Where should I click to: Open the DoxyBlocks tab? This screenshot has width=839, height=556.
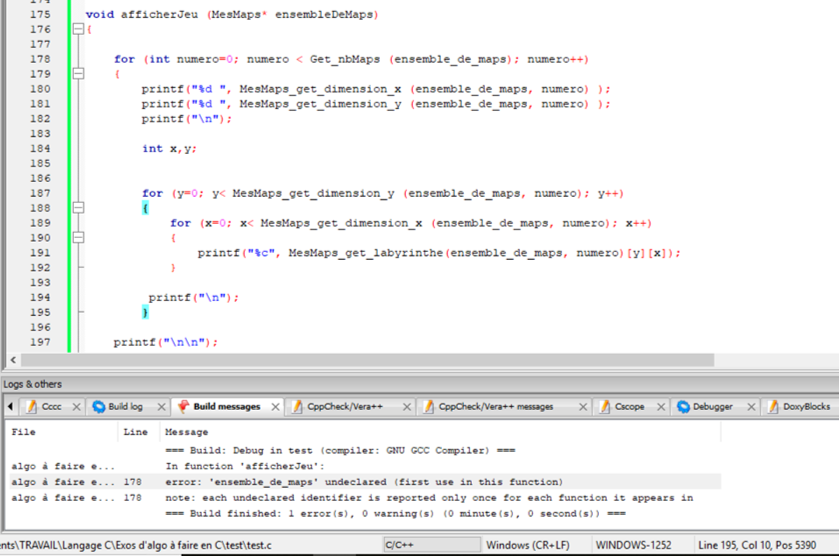coord(805,407)
